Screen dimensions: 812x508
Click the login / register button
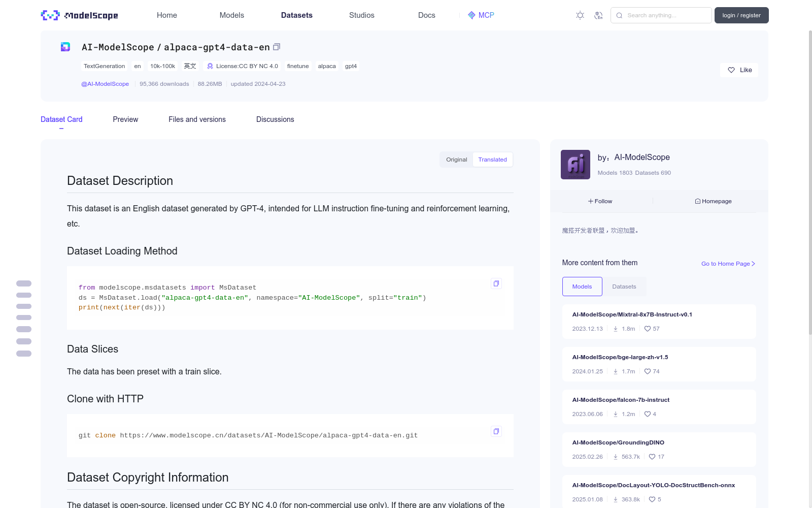pyautogui.click(x=741, y=15)
